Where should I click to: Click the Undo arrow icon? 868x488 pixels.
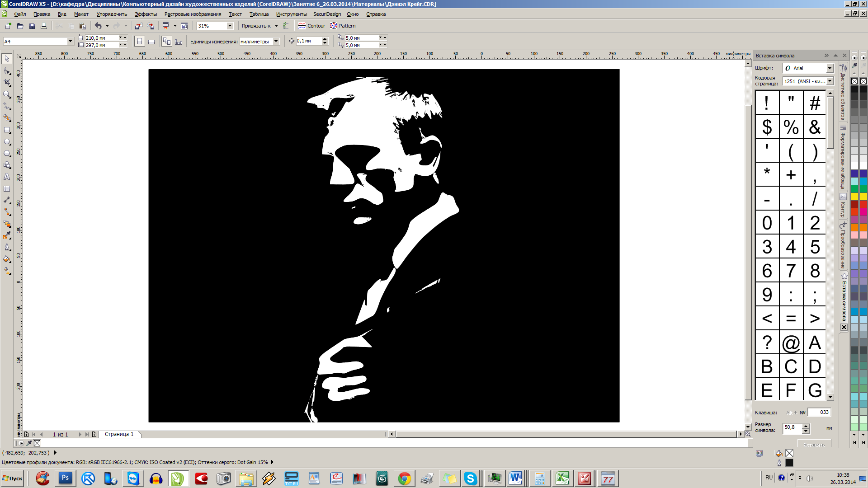point(98,26)
